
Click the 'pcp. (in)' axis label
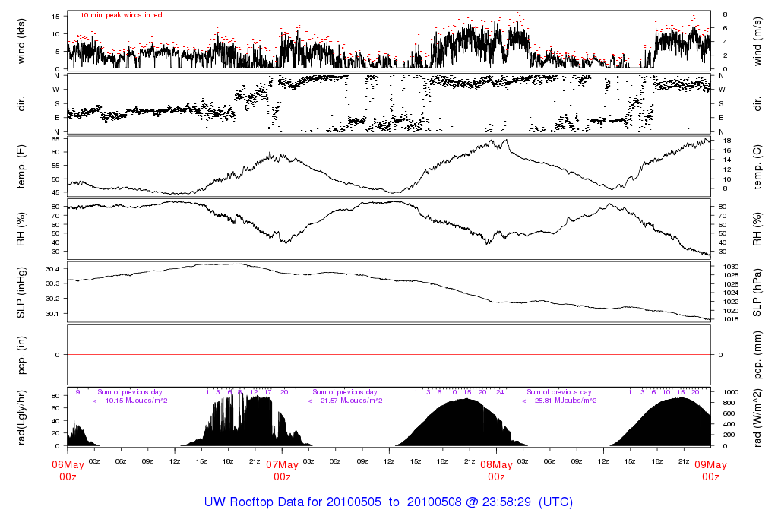coord(21,355)
